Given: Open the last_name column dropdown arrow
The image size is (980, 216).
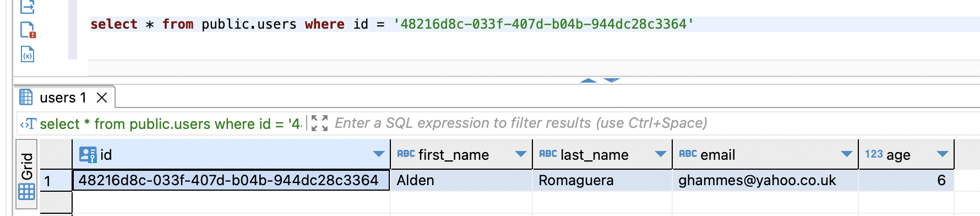Looking at the screenshot, I should pos(661,154).
